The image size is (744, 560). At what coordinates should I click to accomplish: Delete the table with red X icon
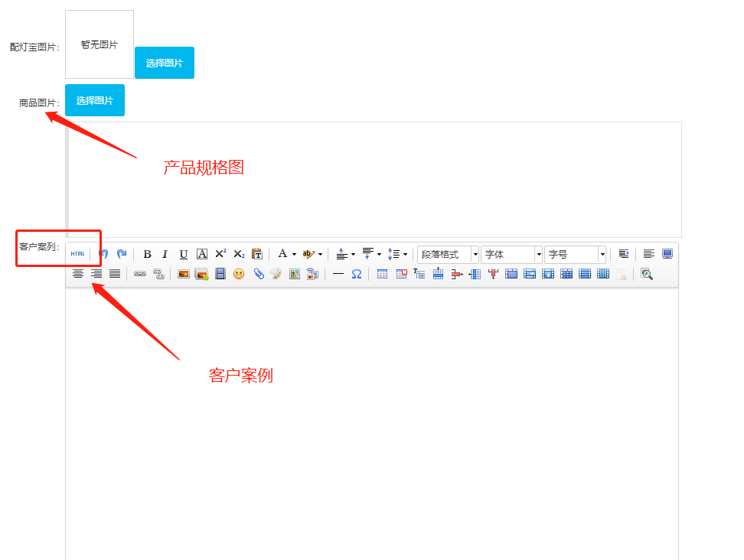click(x=401, y=274)
